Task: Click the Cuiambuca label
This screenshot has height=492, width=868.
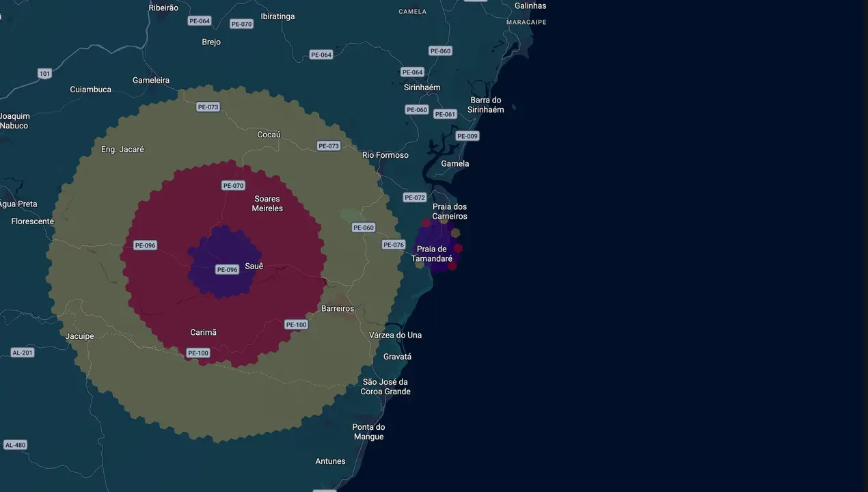Action: tap(90, 90)
